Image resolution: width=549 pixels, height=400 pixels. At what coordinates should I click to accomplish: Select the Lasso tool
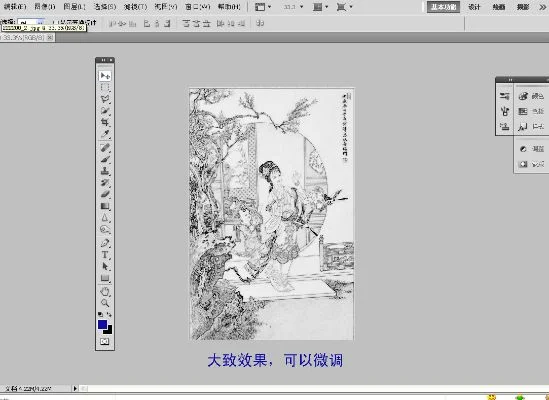tap(105, 99)
